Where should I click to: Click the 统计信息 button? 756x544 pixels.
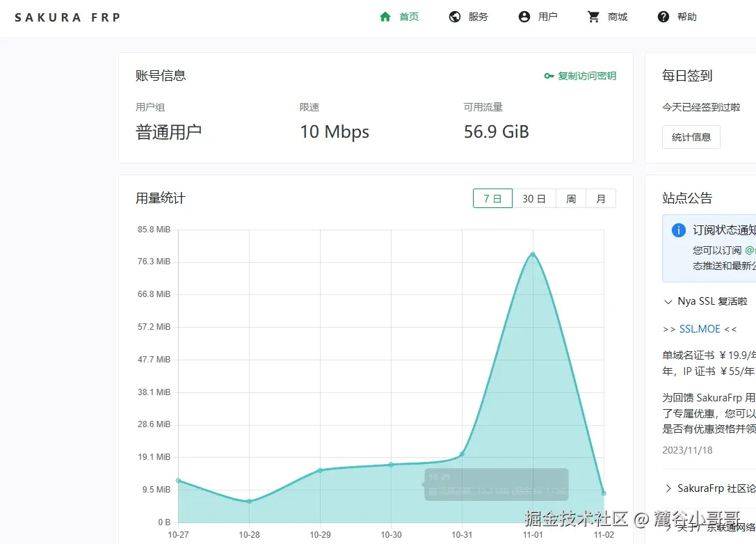tap(691, 137)
